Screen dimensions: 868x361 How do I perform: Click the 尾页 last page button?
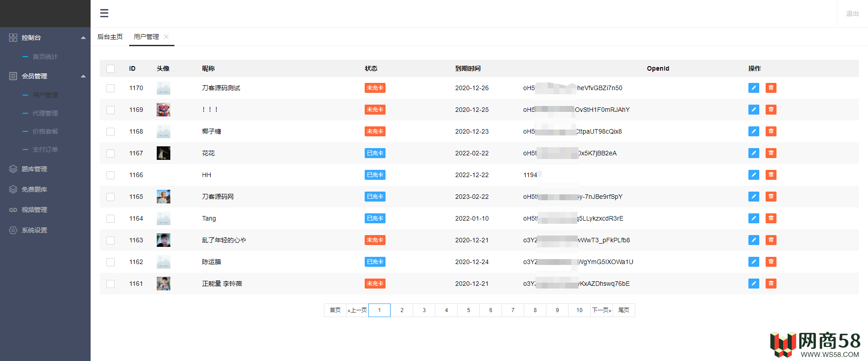pos(624,310)
